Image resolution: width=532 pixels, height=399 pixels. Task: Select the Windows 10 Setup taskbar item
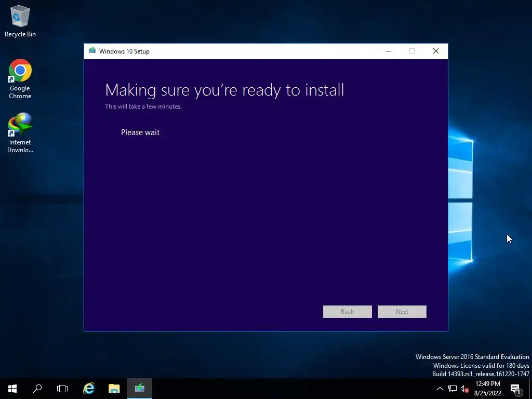pyautogui.click(x=139, y=389)
